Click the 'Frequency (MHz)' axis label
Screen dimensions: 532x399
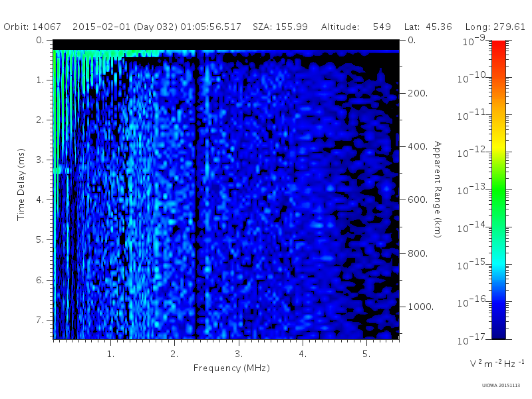click(231, 368)
